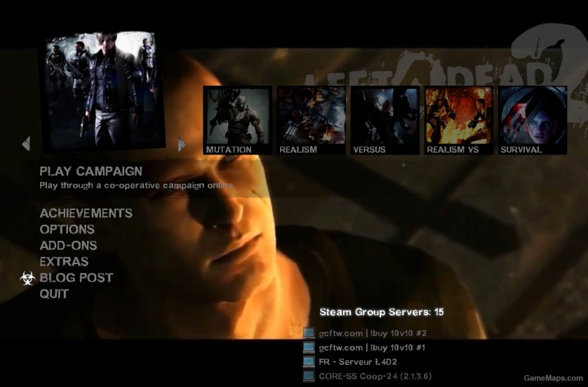Click server icon beside FR - Serveur L4D2
The image size is (588, 387).
coord(309,362)
